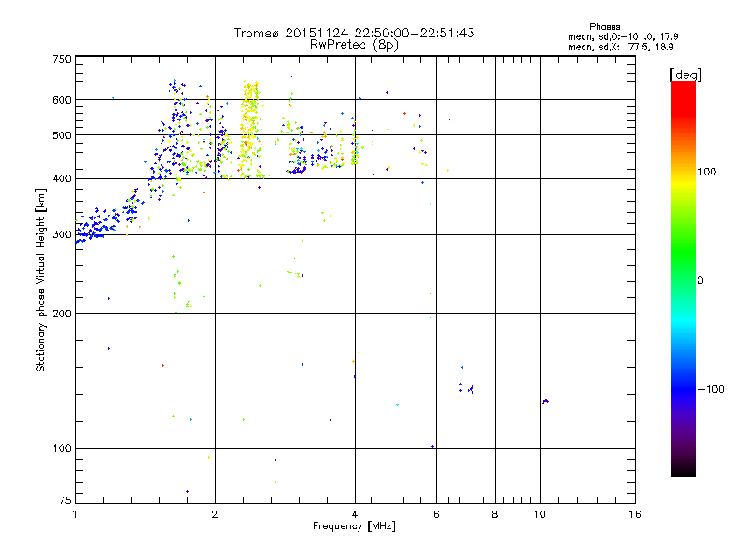747x560 pixels.
Task: Click the '100' height axis tick label
Action: point(62,449)
